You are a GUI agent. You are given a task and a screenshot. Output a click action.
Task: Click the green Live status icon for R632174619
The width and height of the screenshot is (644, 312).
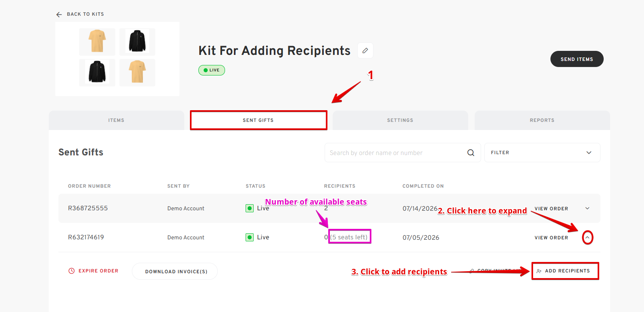tap(250, 237)
